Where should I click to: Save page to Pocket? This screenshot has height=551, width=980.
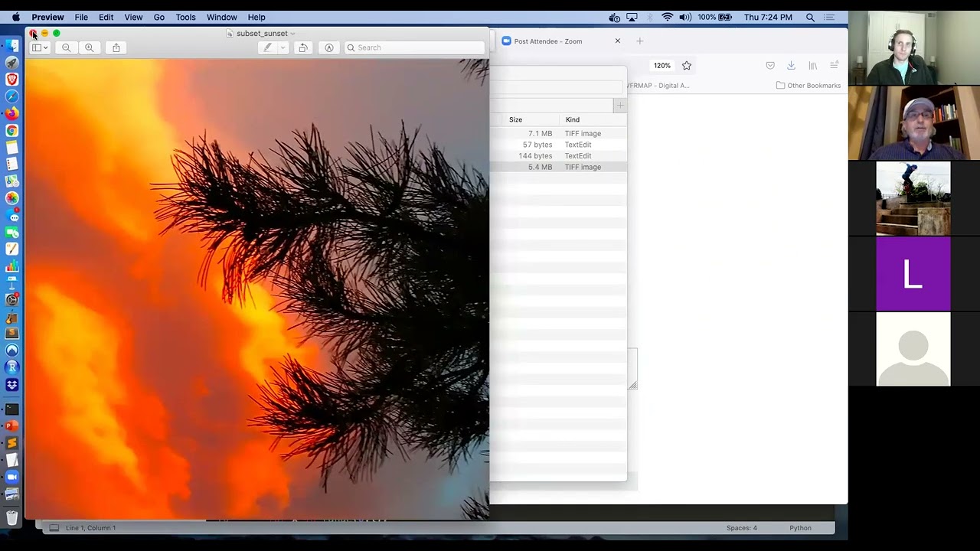(x=770, y=66)
